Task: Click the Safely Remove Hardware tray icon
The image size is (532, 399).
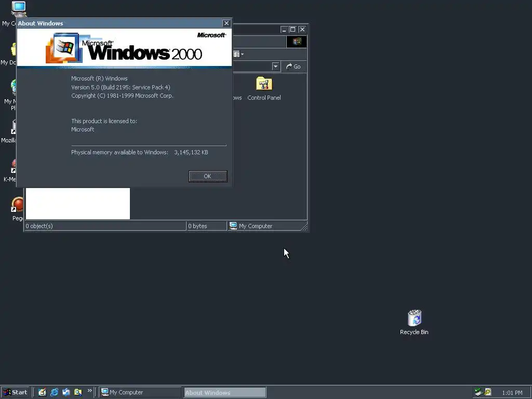Action: pos(478,392)
